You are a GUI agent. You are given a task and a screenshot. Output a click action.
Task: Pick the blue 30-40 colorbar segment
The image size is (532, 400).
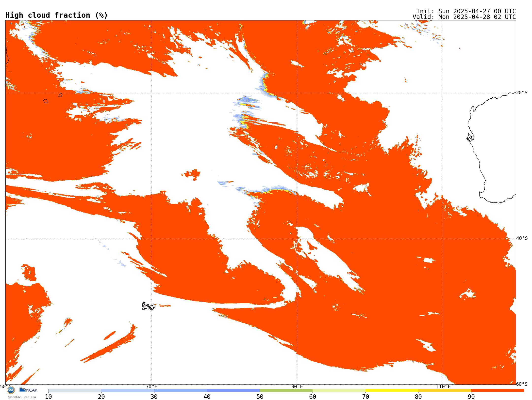pyautogui.click(x=181, y=390)
